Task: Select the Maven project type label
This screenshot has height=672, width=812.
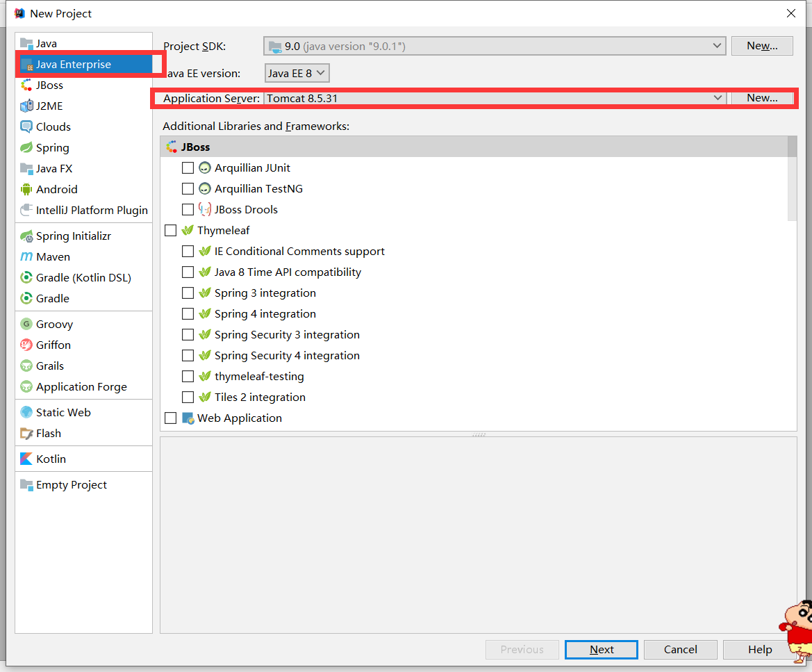Action: coord(53,257)
